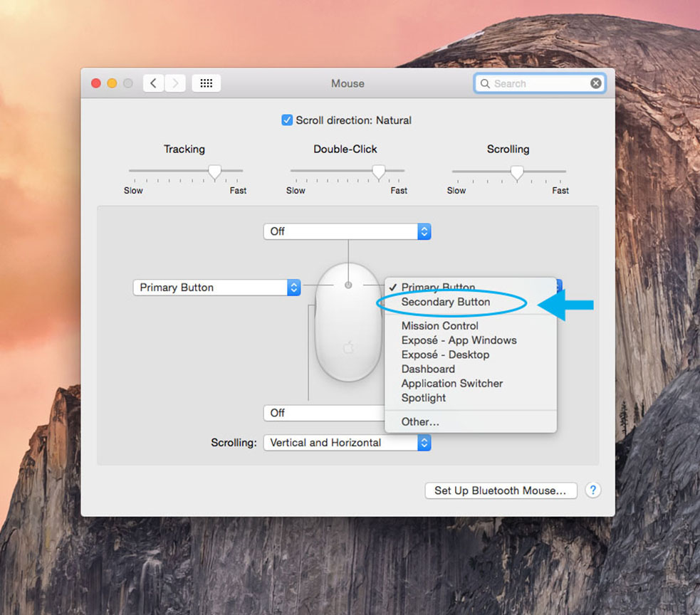Screen dimensions: 700x615
Task: Open the Vertical and Horizontal scrolling dropdown
Action: coord(348,443)
